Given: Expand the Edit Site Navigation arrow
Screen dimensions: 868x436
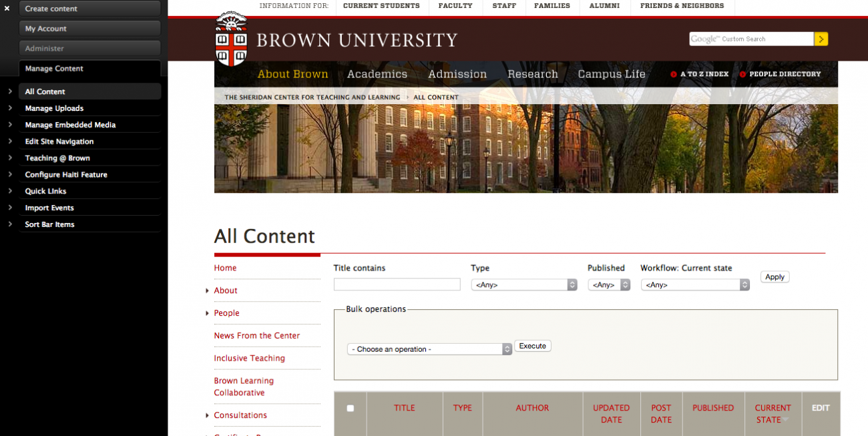Looking at the screenshot, I should tap(10, 142).
